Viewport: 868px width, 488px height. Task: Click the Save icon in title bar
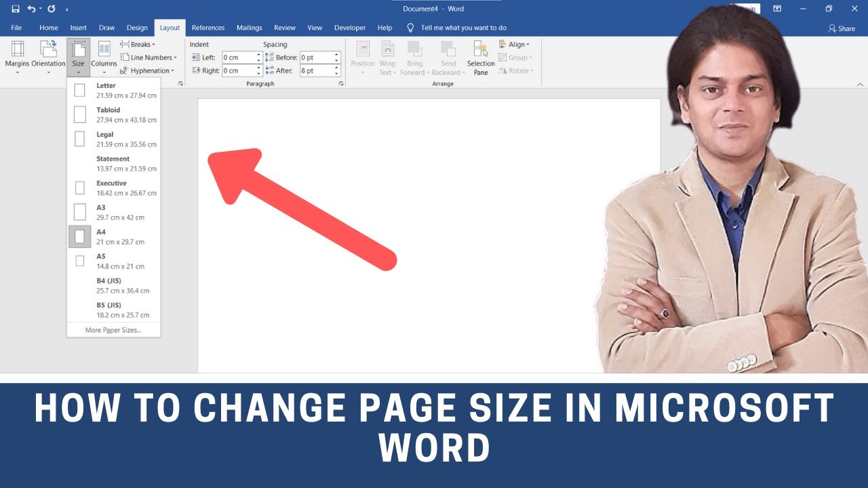coord(16,9)
